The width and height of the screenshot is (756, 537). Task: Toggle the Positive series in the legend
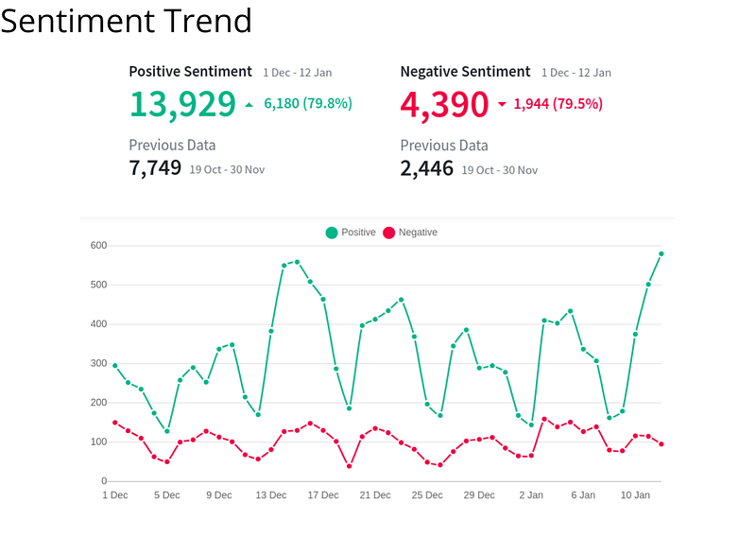[x=351, y=233]
